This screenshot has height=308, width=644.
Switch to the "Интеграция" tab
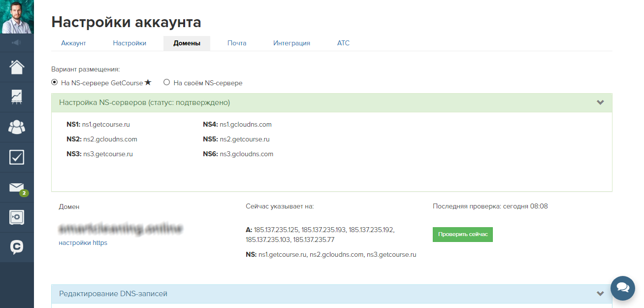(x=291, y=43)
